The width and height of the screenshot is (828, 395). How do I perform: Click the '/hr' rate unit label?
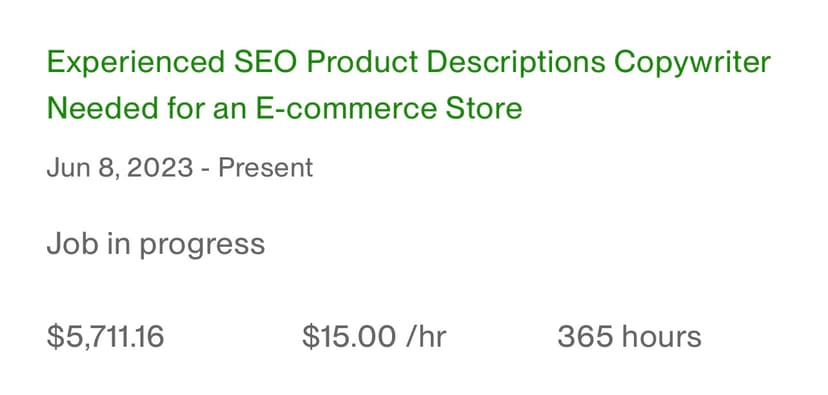click(426, 337)
